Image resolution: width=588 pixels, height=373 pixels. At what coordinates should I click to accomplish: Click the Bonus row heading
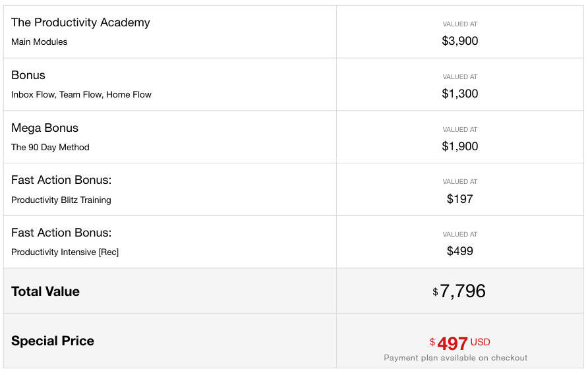pyautogui.click(x=28, y=75)
